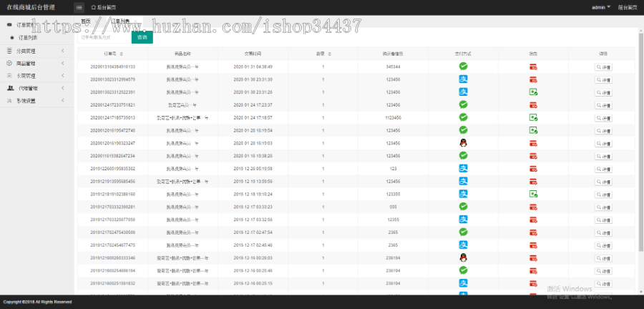Click the vertical scrollbar of the order table
The width and height of the screenshot is (644, 309).
click(640, 142)
